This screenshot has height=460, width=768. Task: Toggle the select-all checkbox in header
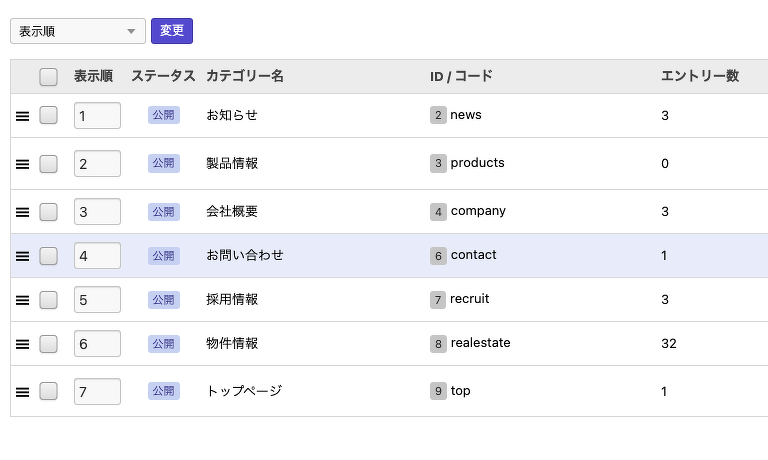pos(48,76)
